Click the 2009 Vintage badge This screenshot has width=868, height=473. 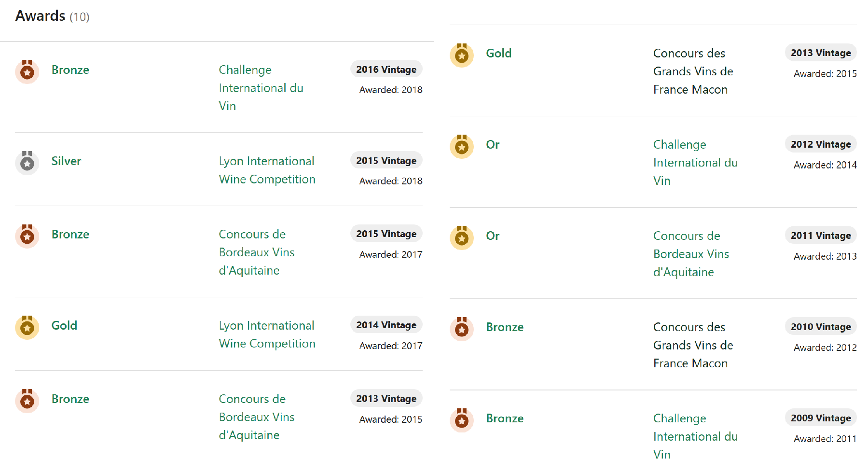[x=821, y=418]
